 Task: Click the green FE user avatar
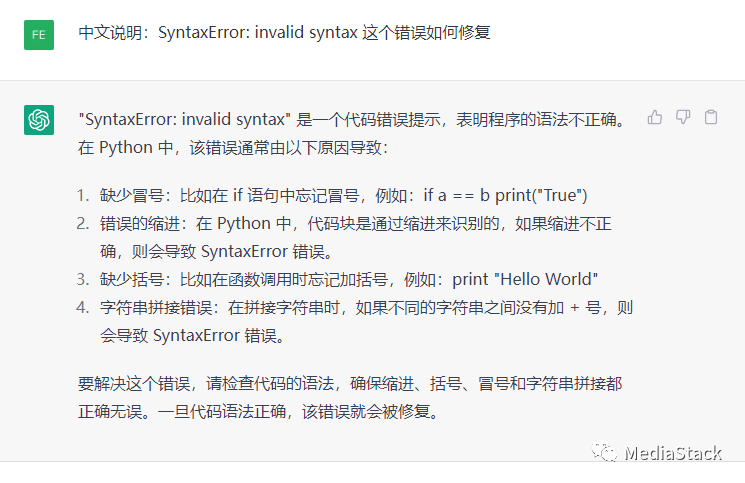point(39,34)
